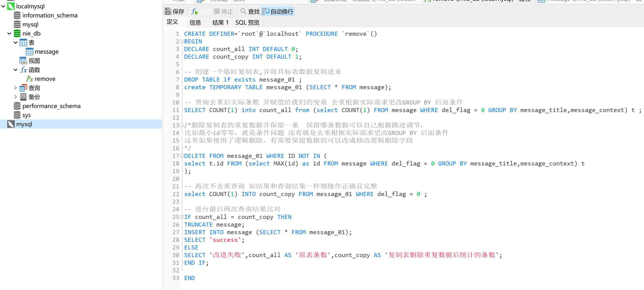Image resolution: width=644 pixels, height=290 pixels.
Task: Fold the IF block at line 25
Action: point(182,217)
